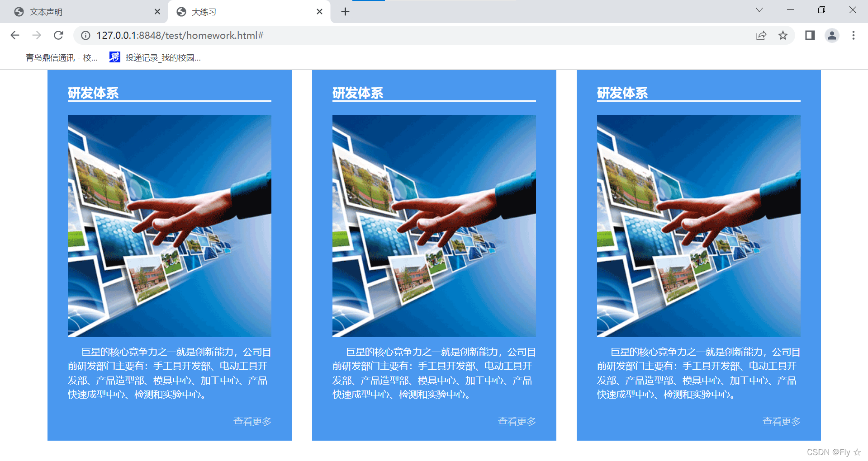
Task: Open a new tab
Action: pos(345,12)
